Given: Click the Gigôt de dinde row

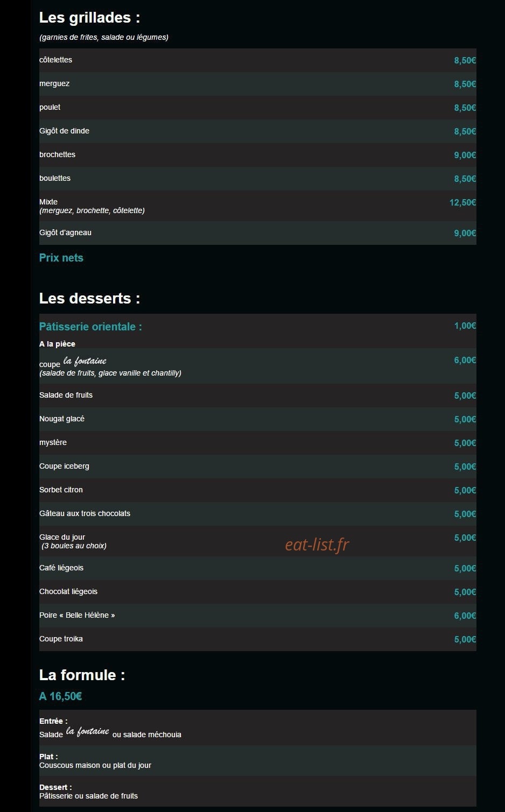Looking at the screenshot, I should (x=258, y=131).
